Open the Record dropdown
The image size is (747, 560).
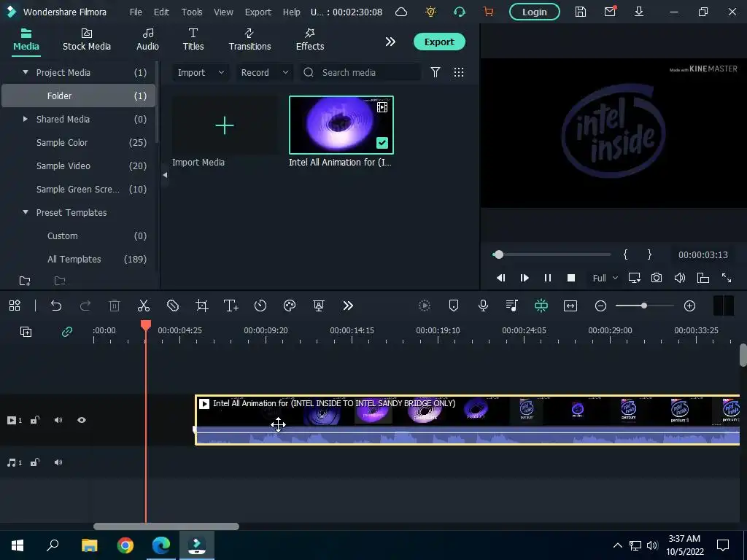[x=265, y=72]
